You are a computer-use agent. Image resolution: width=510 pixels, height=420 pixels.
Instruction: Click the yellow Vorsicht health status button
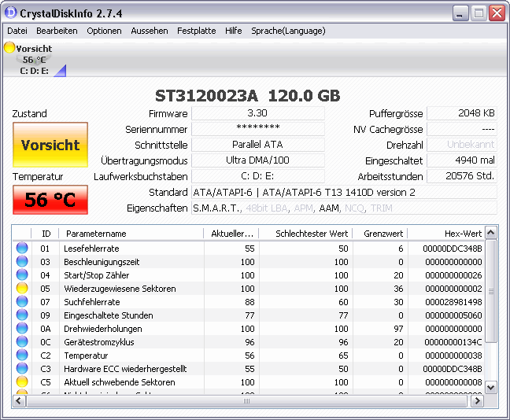50,145
